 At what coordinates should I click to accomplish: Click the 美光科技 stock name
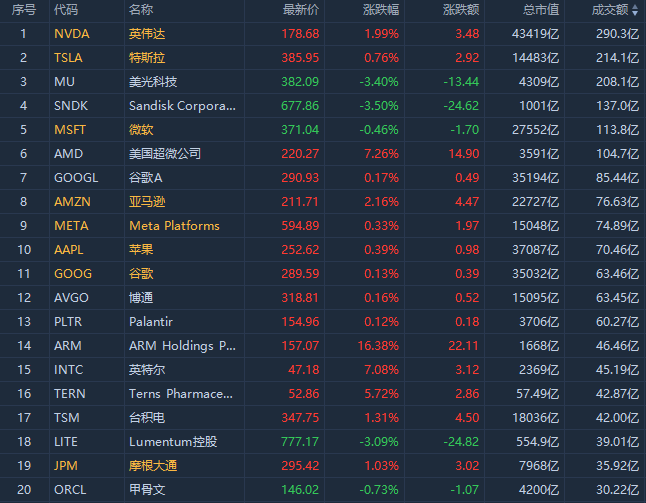tap(153, 82)
